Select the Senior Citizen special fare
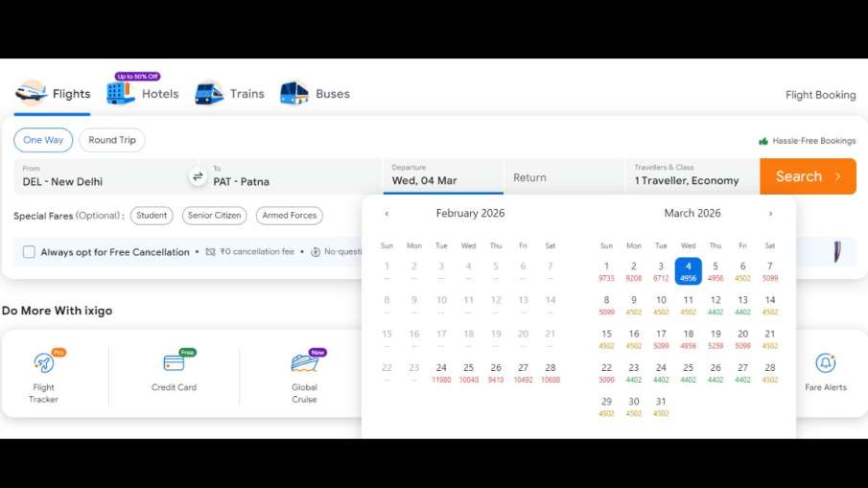Image resolution: width=868 pixels, height=488 pixels. (214, 216)
